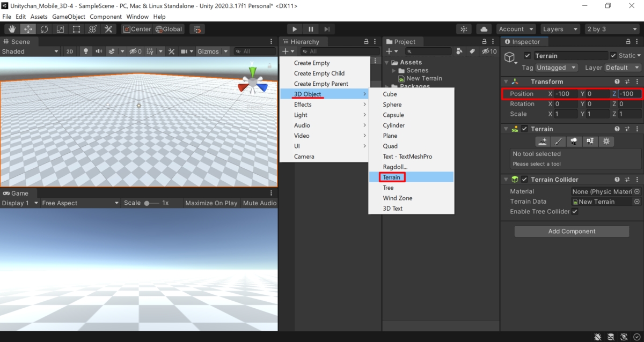
Task: Open the Gizmos dropdown arrow
Action: [225, 51]
